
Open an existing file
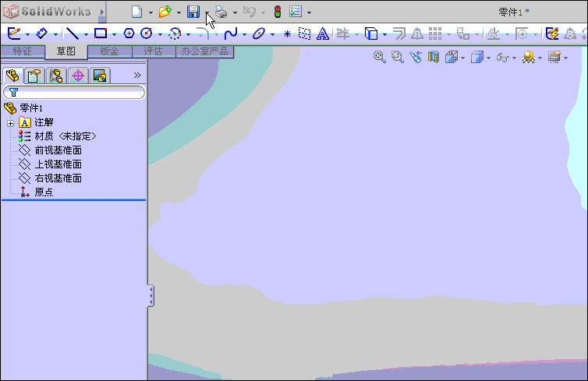[x=165, y=12]
